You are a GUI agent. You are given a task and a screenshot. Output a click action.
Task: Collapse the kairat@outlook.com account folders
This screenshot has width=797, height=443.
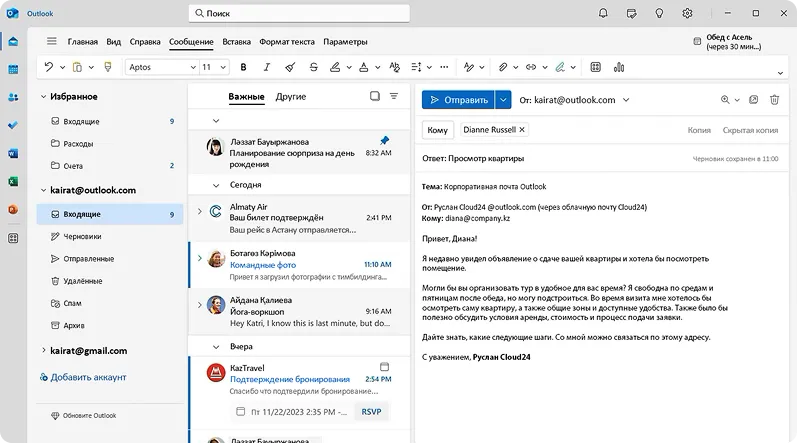coord(44,190)
